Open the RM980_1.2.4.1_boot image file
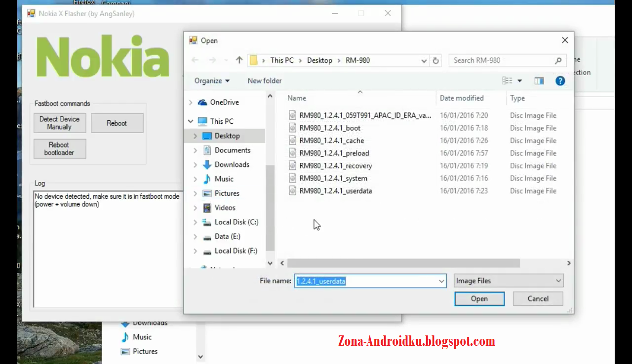Image resolution: width=632 pixels, height=364 pixels. (x=330, y=128)
